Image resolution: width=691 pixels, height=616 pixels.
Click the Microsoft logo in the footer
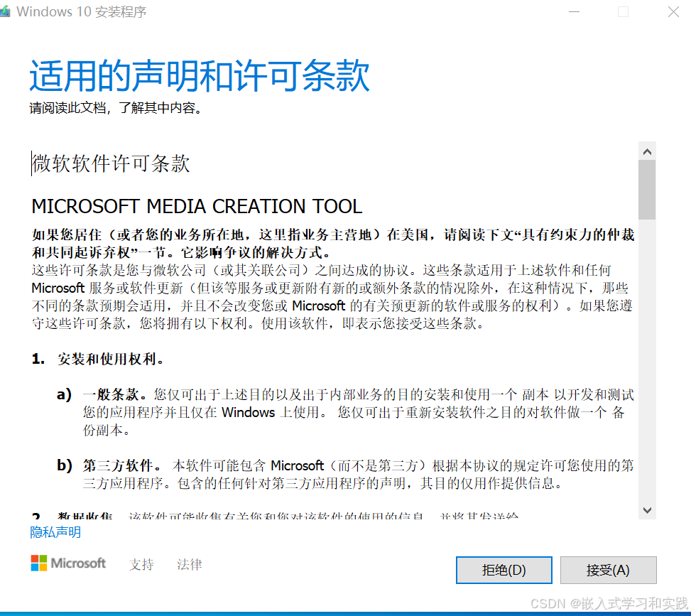[68, 563]
